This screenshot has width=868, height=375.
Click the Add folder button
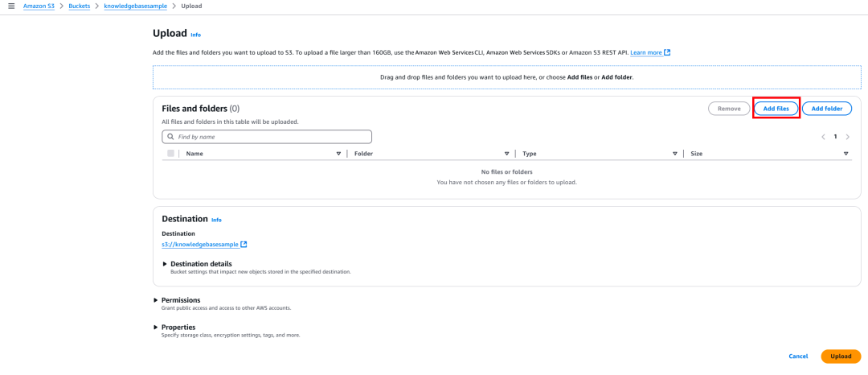[x=826, y=109]
